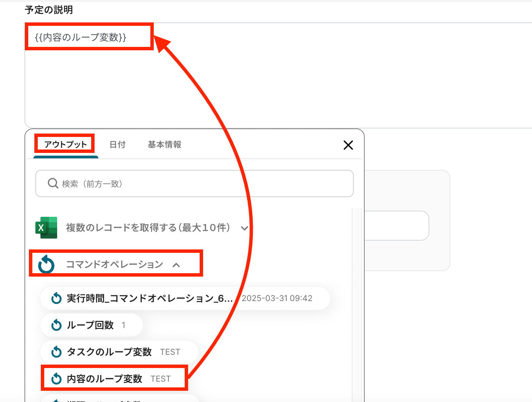Collapse the コマンドオペレーション section chevron
The image size is (532, 402).
click(x=176, y=265)
